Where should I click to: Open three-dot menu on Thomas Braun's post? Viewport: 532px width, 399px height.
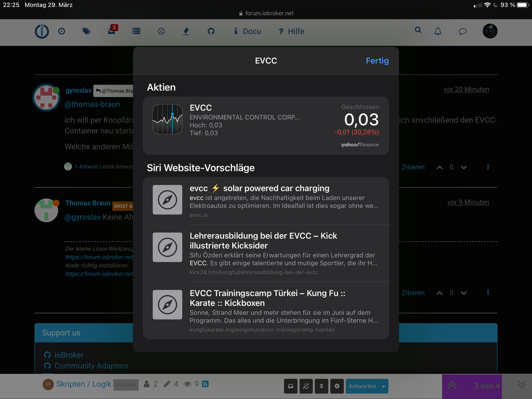488,293
